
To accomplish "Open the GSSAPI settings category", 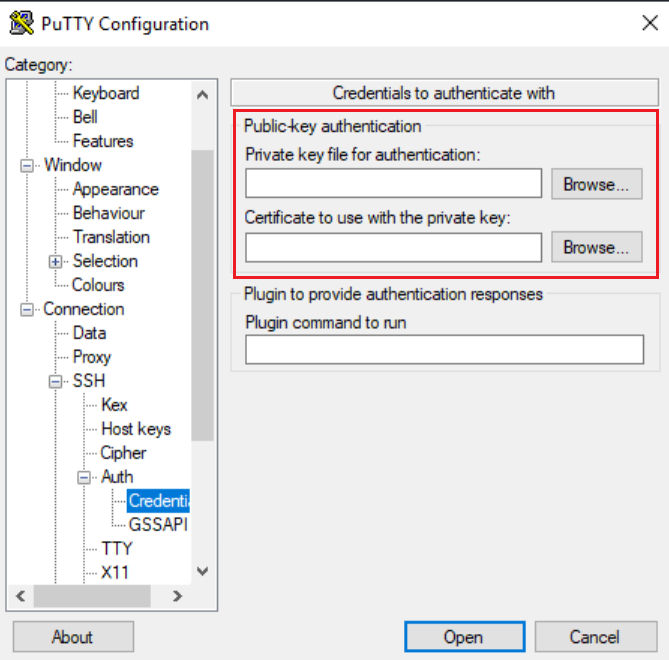I will coord(158,524).
